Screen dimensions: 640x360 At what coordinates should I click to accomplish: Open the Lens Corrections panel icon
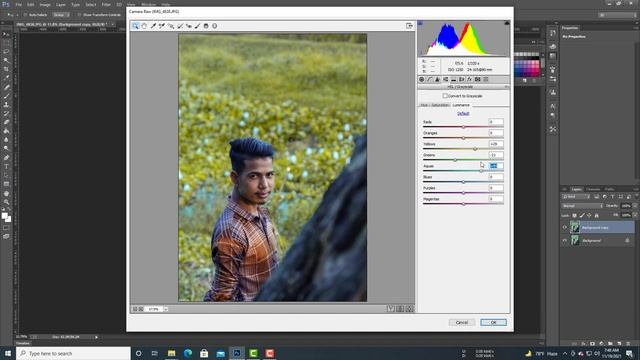(462, 79)
